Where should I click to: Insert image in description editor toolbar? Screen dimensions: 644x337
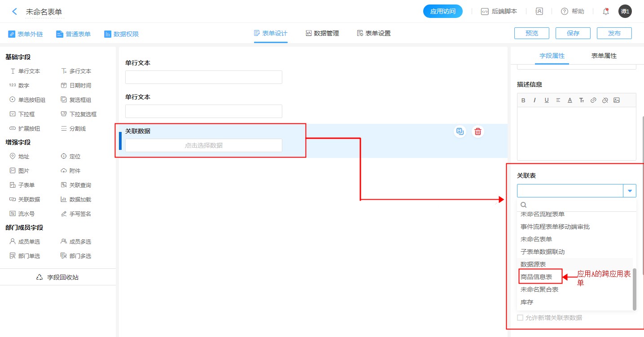click(617, 101)
